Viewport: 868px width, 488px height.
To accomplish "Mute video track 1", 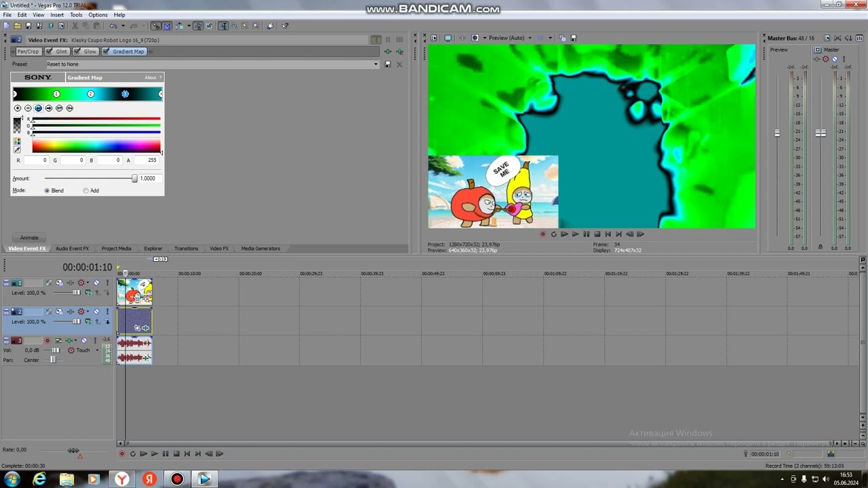I will pyautogui.click(x=96, y=283).
